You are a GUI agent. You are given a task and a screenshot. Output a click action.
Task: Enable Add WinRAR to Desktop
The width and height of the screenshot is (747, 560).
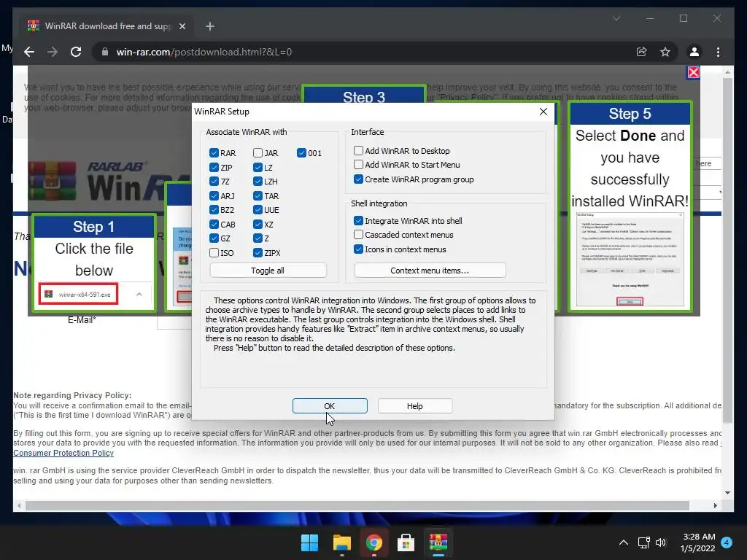coord(358,150)
